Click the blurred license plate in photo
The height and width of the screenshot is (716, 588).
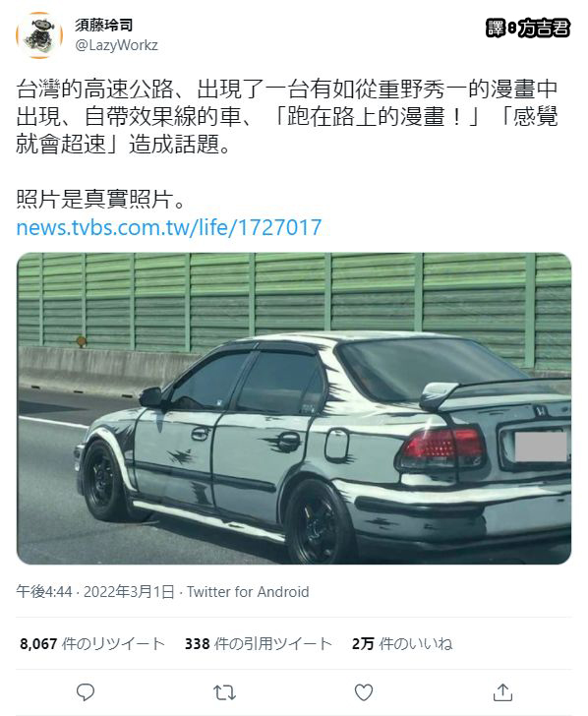tap(541, 447)
